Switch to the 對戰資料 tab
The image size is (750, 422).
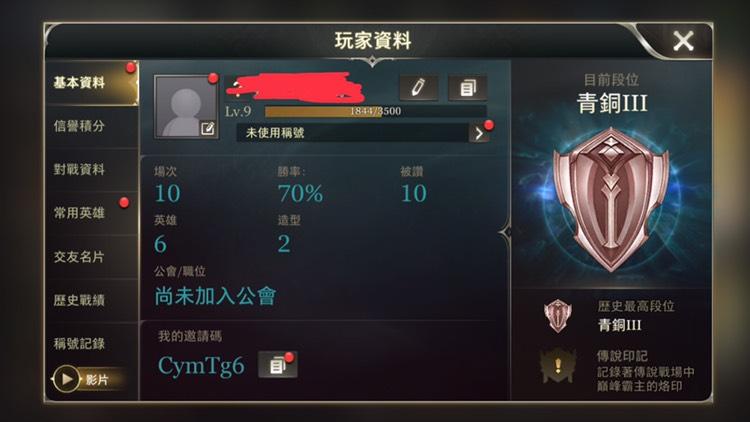[92, 169]
